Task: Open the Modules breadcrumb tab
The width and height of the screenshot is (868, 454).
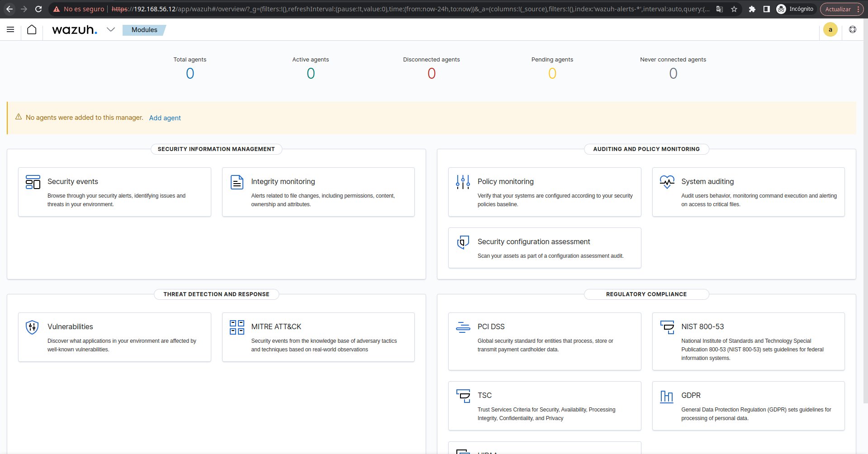Action: coord(144,30)
